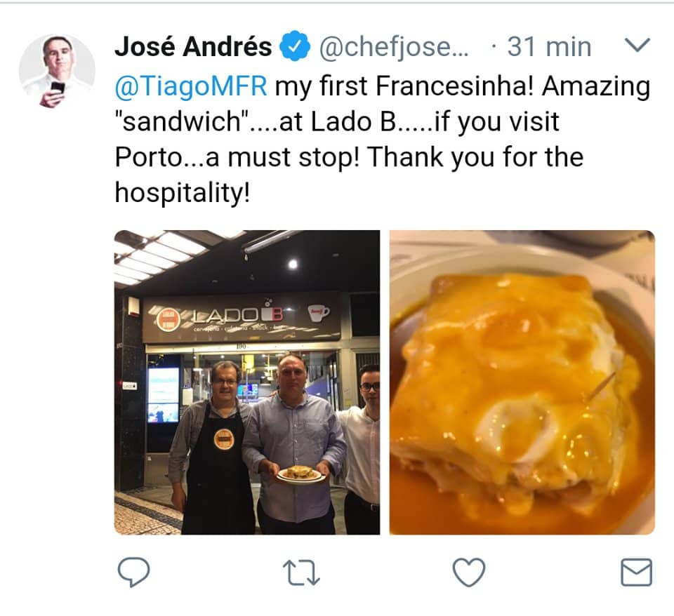Click the reply speech bubble icon
Viewport: 674px width, 616px height.
133,572
